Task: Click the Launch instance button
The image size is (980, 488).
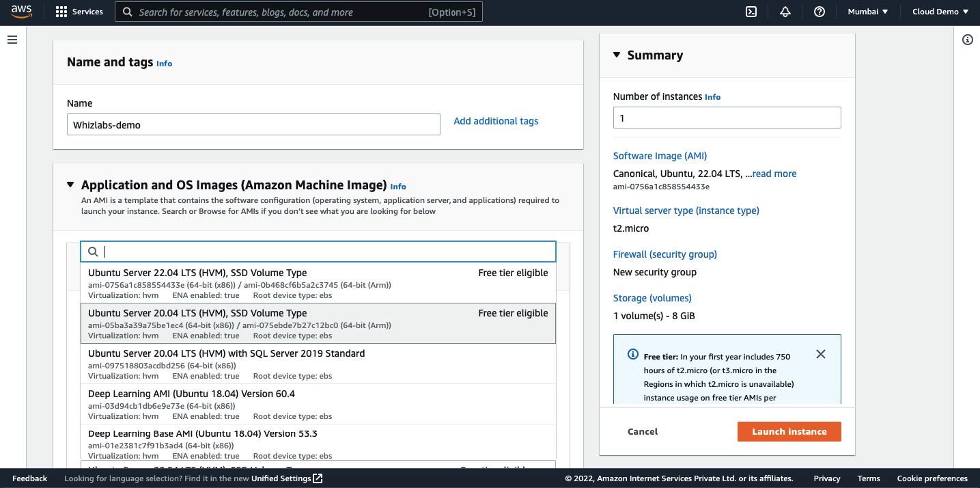Action: point(789,431)
